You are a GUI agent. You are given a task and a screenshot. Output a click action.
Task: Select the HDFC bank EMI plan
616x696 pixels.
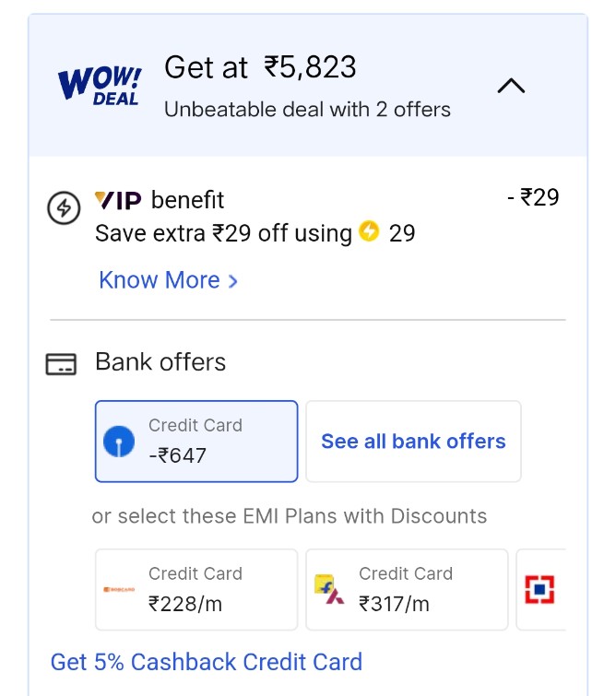point(540,589)
